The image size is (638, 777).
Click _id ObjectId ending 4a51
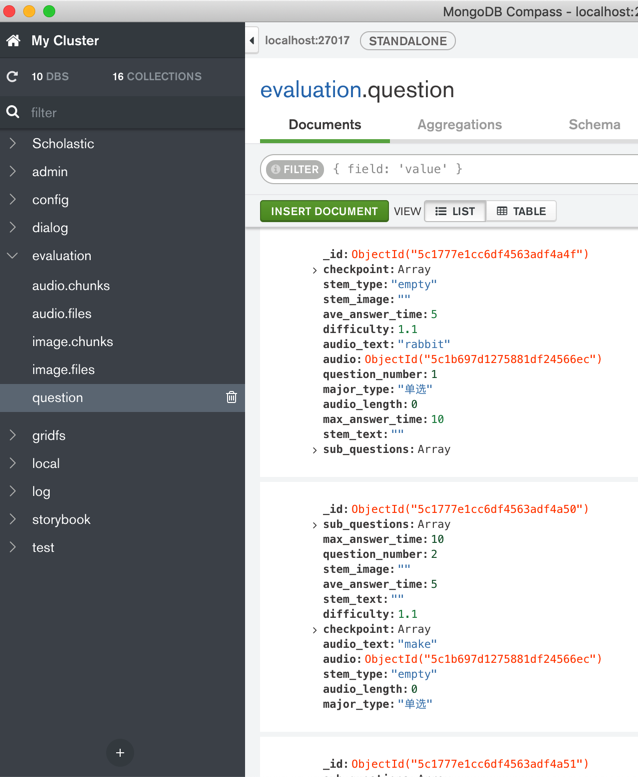(x=469, y=764)
